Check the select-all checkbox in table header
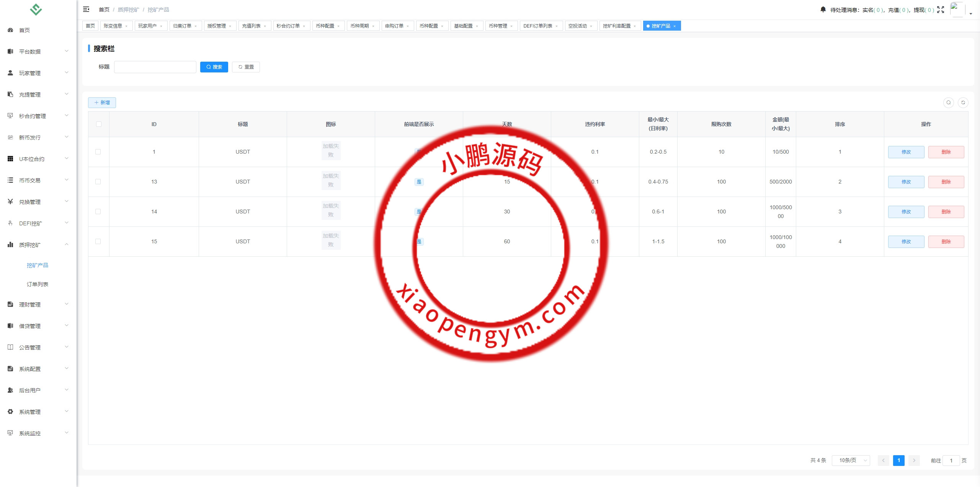The width and height of the screenshot is (980, 487). tap(99, 124)
